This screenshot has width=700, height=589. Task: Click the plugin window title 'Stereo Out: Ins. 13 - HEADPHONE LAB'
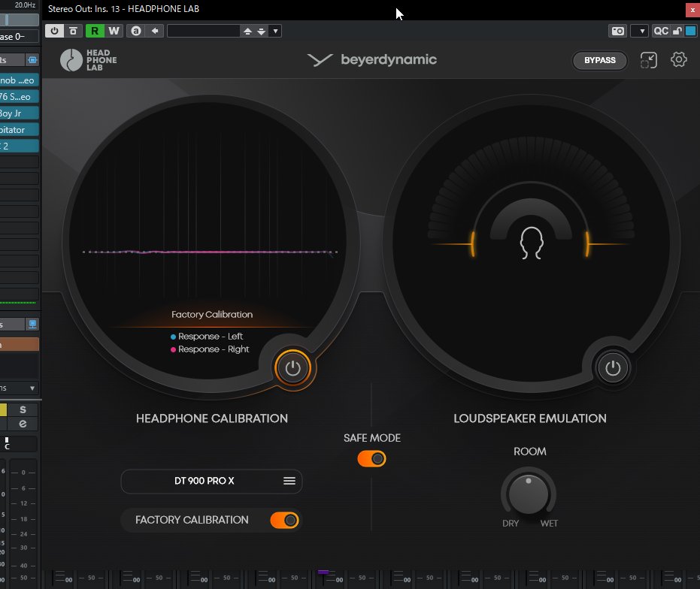tap(123, 9)
